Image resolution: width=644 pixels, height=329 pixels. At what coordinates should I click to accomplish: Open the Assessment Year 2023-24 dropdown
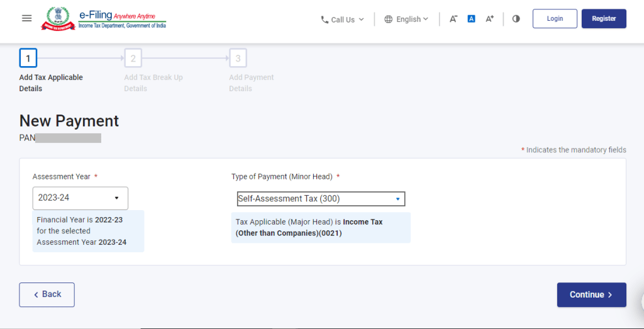[80, 198]
